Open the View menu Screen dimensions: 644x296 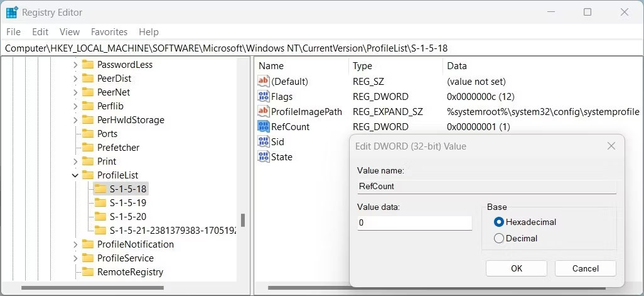[x=70, y=31]
